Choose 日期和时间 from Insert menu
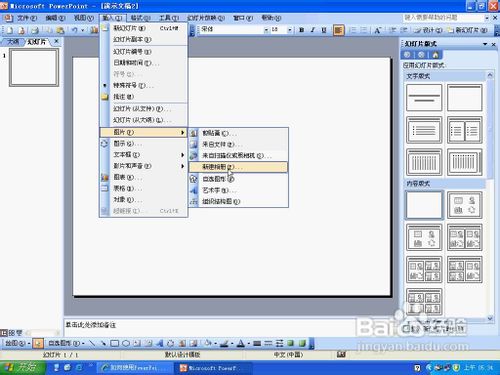500x375 pixels. pos(144,63)
